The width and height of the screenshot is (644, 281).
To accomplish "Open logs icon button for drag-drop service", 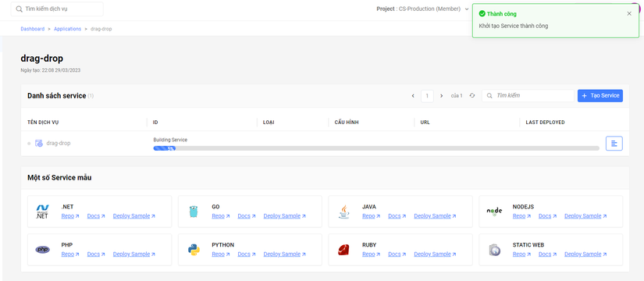I will tap(614, 144).
